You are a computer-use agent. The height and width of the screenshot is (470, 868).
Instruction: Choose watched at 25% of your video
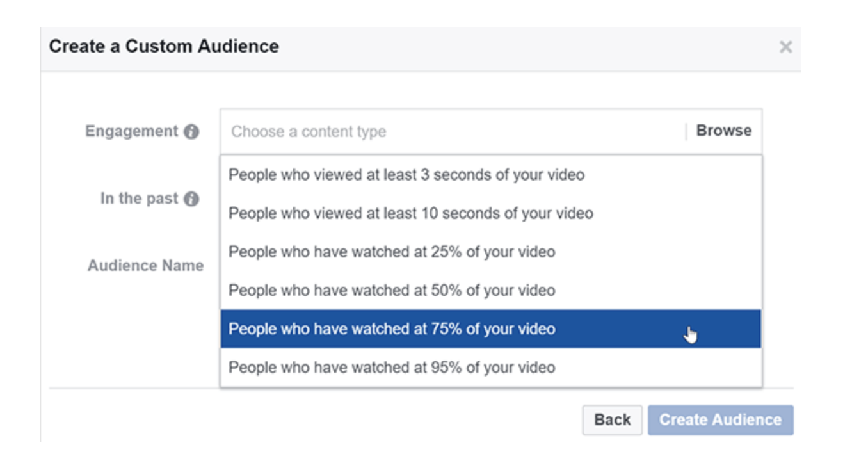[x=491, y=252]
